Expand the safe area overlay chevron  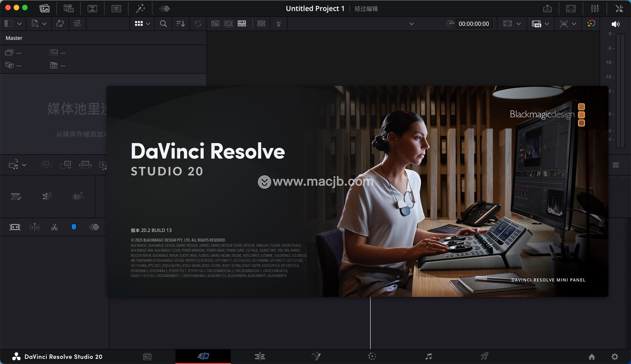(574, 24)
